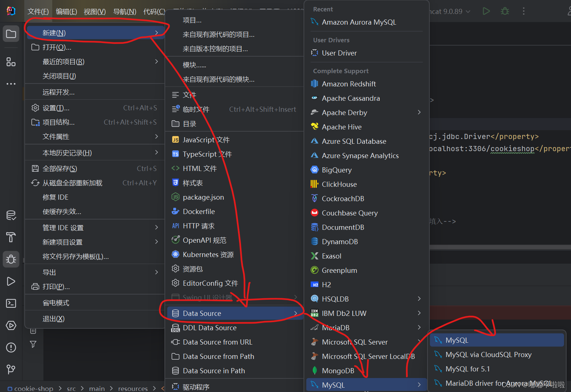Viewport: 571px width, 392px height.
Task: Click the TypeScript file icon
Action: (175, 154)
